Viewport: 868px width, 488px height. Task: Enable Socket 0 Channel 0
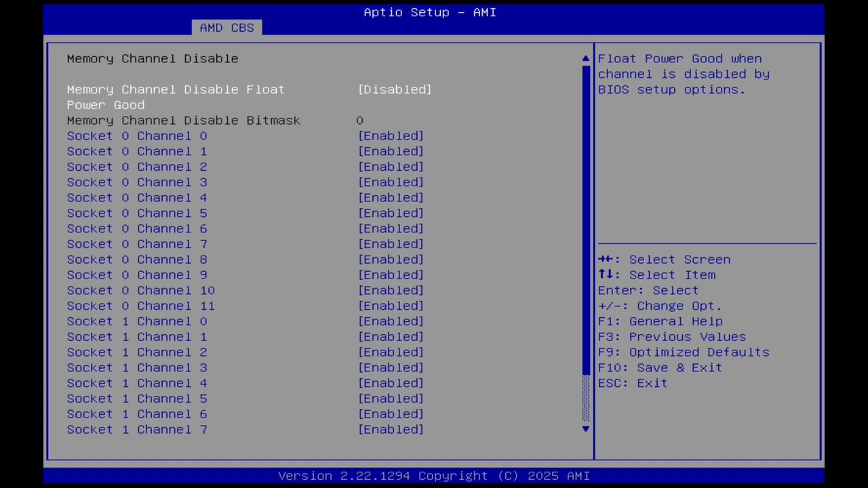pos(137,136)
